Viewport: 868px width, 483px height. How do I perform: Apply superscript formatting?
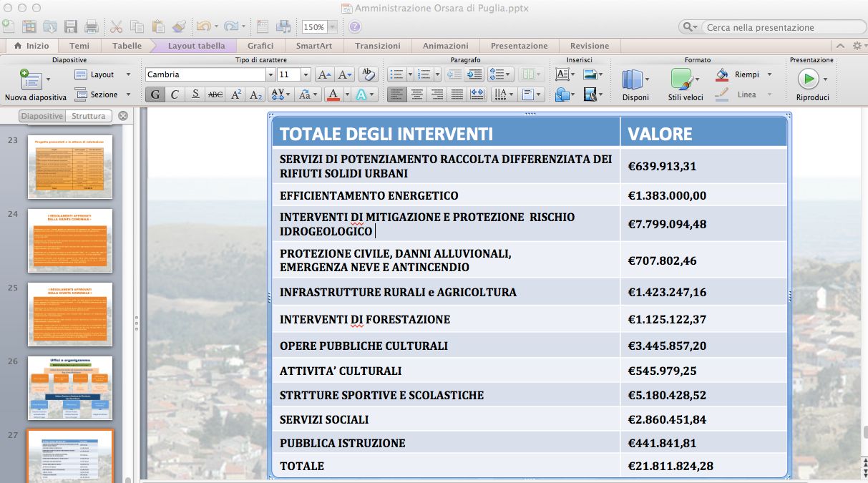click(236, 94)
